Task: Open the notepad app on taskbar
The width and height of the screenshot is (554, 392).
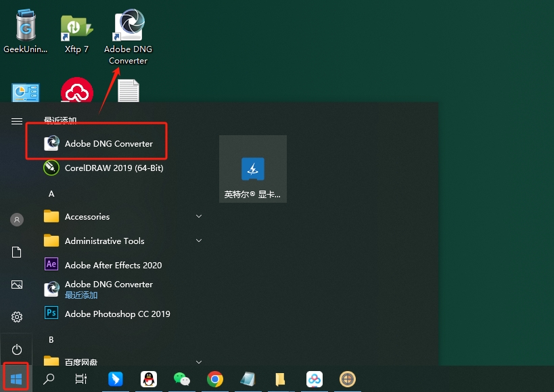Action: [248, 379]
